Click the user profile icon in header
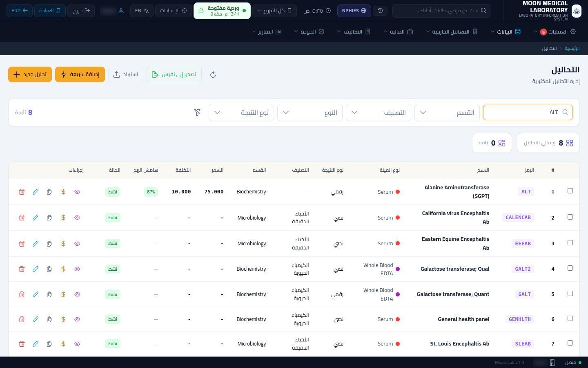Screen dimensions: 588x368 [121, 11]
